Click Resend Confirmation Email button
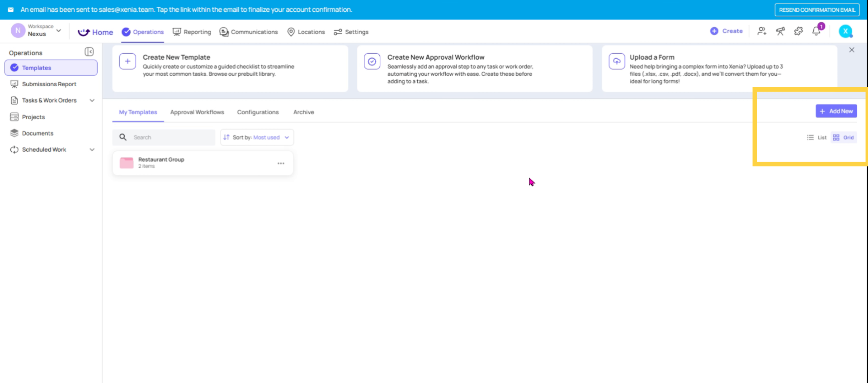Image resolution: width=868 pixels, height=383 pixels. click(x=817, y=9)
